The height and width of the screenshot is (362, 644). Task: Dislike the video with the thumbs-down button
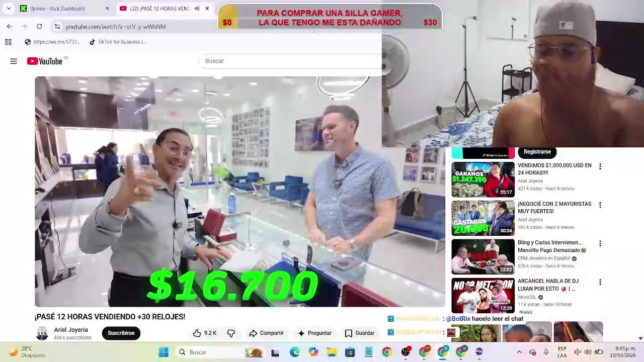click(231, 333)
